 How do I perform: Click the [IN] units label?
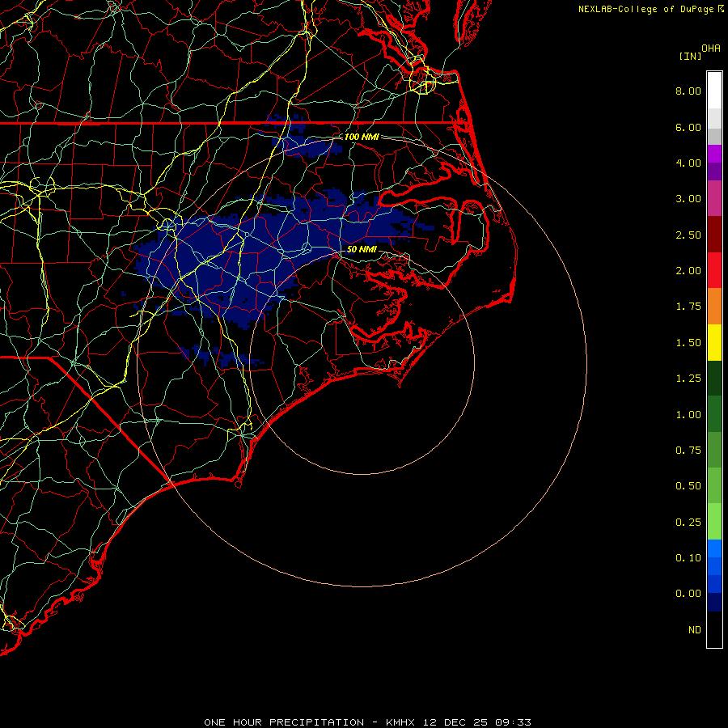click(690, 56)
